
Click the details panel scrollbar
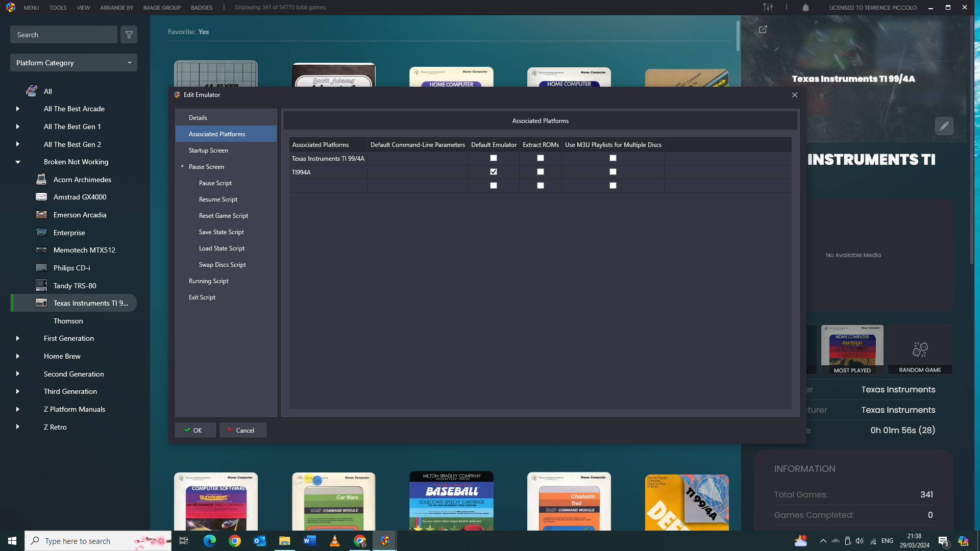point(972,140)
